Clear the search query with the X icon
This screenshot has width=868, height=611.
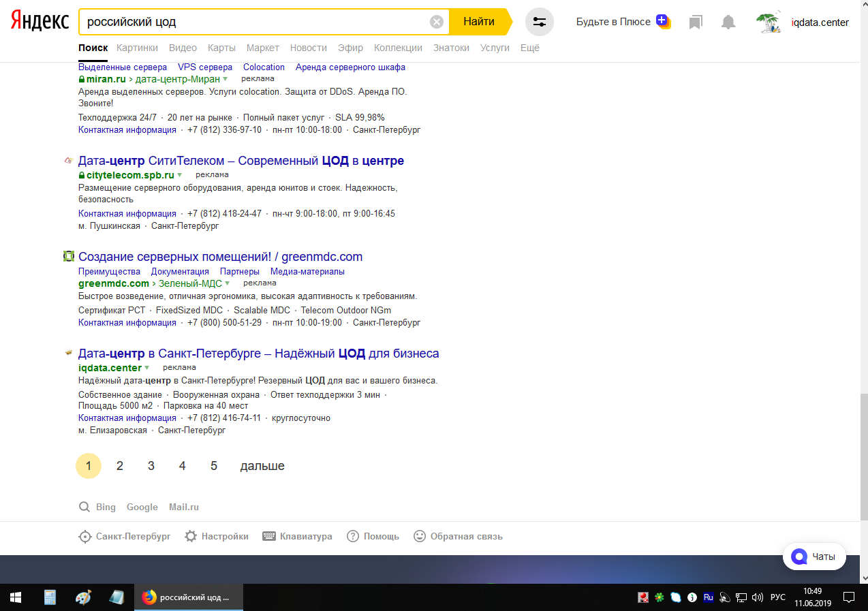click(437, 22)
